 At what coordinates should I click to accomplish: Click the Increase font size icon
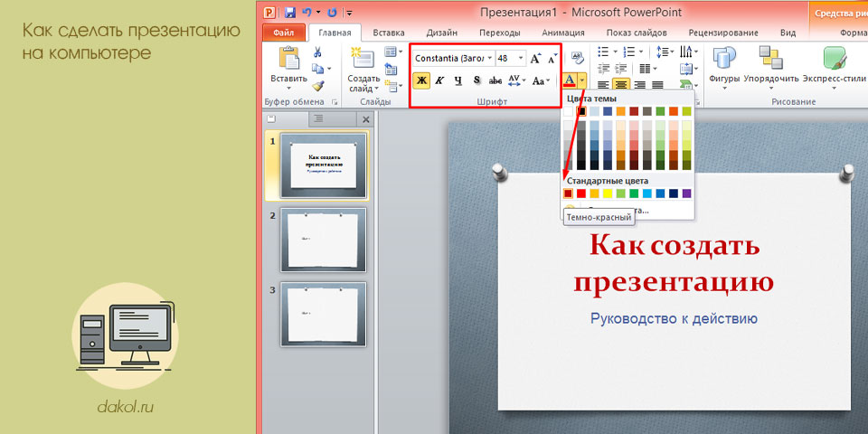click(535, 59)
